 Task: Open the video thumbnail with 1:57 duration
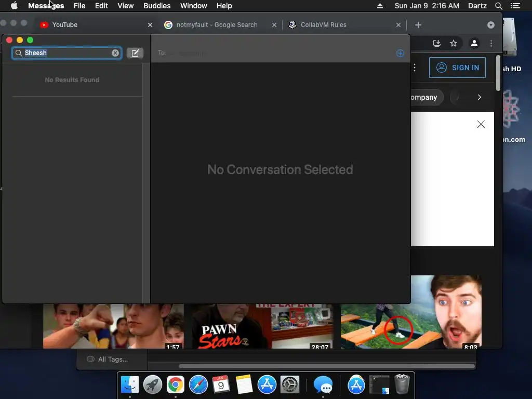click(113, 326)
